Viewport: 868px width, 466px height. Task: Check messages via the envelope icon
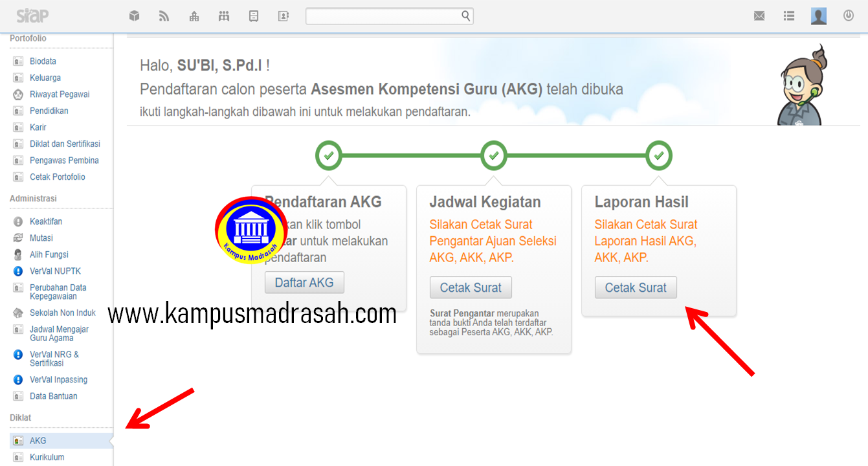(x=759, y=16)
